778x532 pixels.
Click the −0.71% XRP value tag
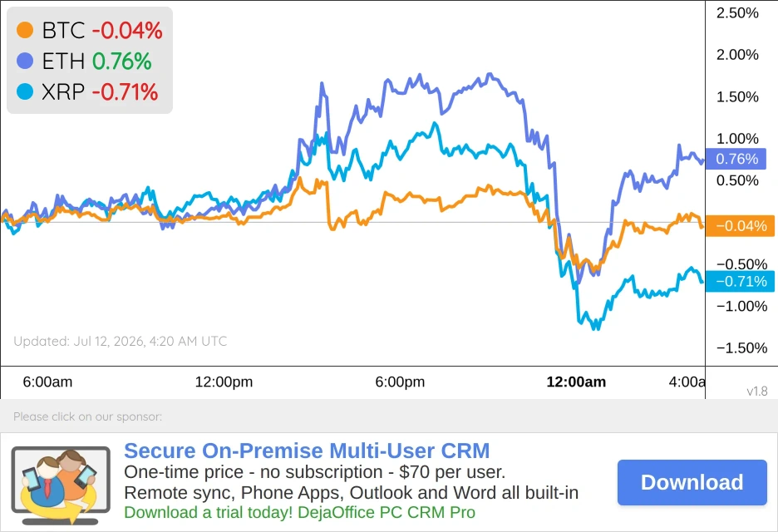740,282
